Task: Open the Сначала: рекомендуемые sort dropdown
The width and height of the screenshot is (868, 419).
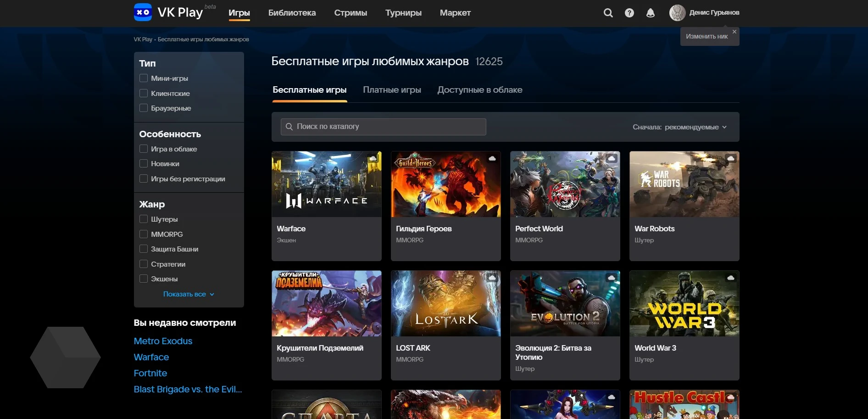Action: tap(679, 127)
